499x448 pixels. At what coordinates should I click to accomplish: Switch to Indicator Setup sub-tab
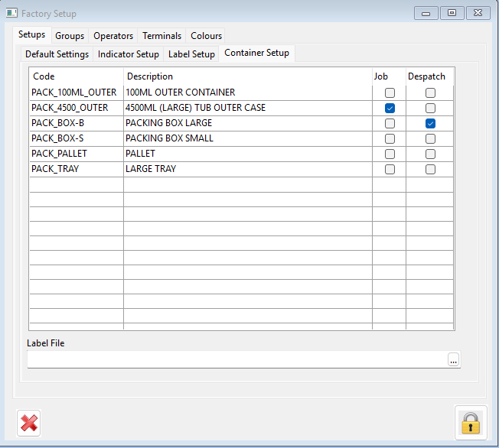129,54
